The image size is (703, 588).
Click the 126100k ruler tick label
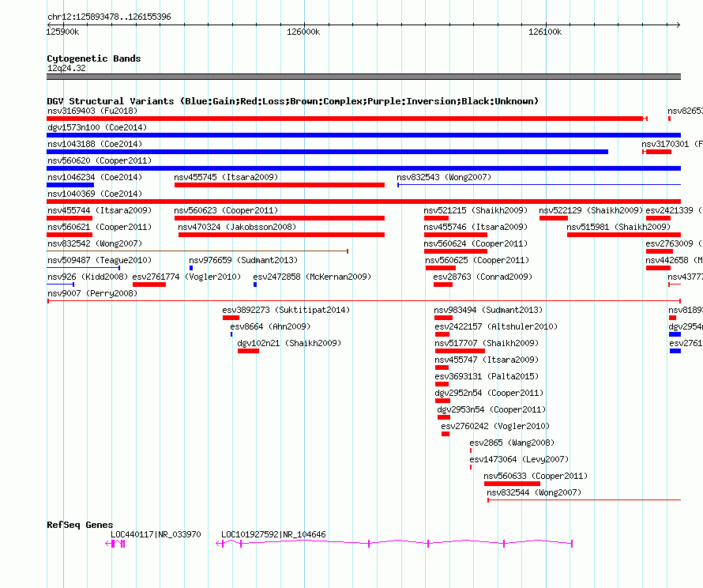[x=545, y=32]
